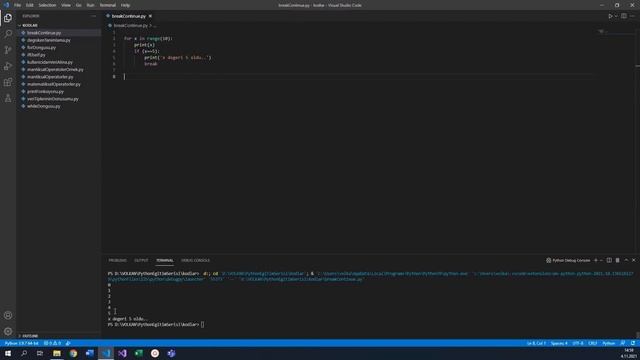This screenshot has width=640, height=360.
Task: Open the Search view in activity bar
Action: click(x=8, y=33)
